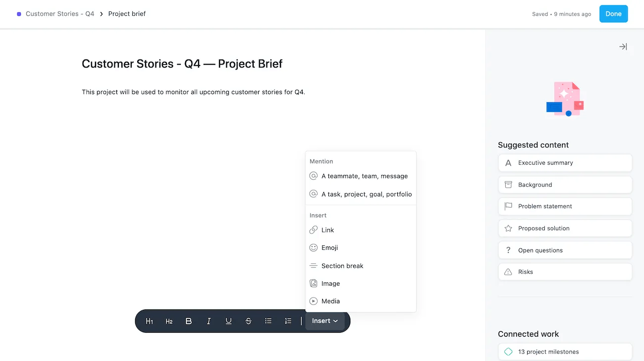Toggle bold text formatting

(189, 321)
